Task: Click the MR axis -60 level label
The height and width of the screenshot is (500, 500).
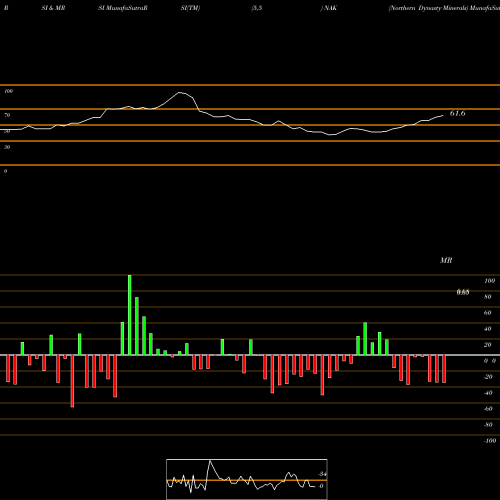Action: (x=488, y=409)
